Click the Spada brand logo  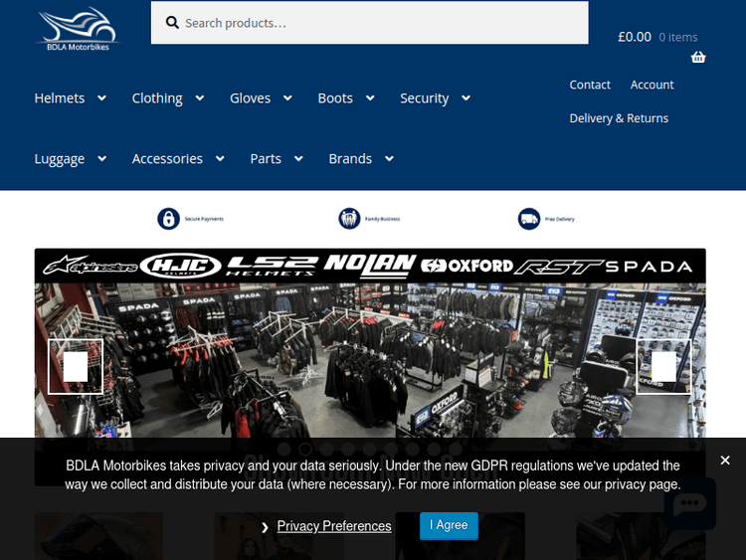649,267
